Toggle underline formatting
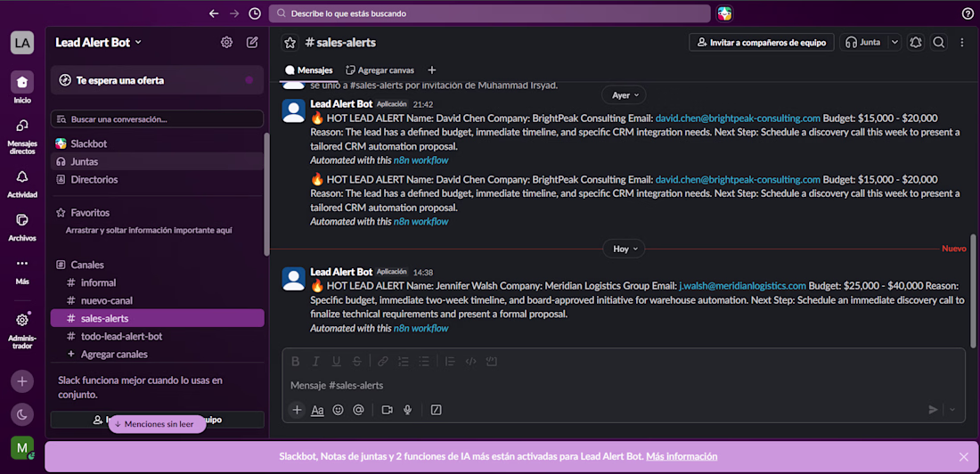This screenshot has width=980, height=474. pyautogui.click(x=336, y=362)
